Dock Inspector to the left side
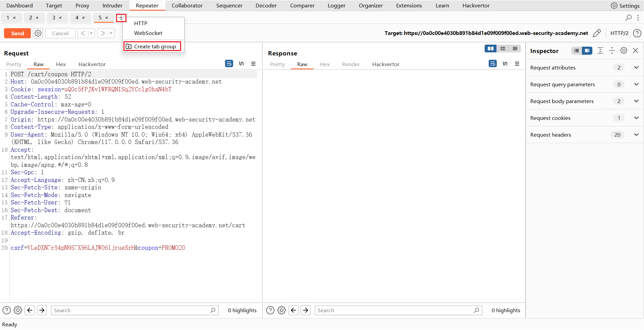Viewport: 644px width, 330px height. click(x=577, y=51)
